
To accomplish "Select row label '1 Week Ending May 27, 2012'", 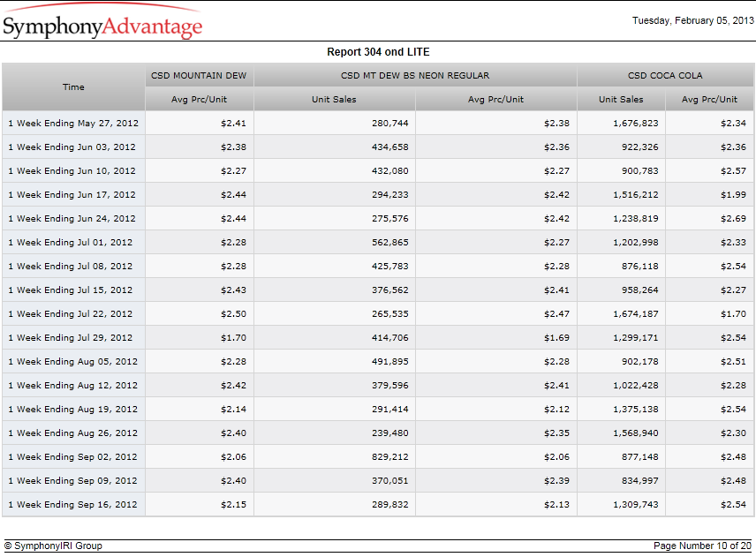I will (x=73, y=123).
